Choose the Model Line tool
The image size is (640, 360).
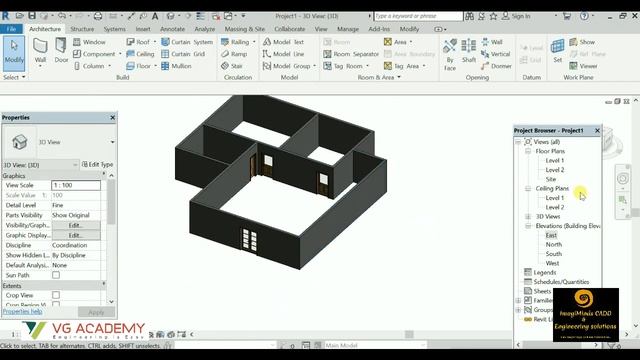click(284, 54)
